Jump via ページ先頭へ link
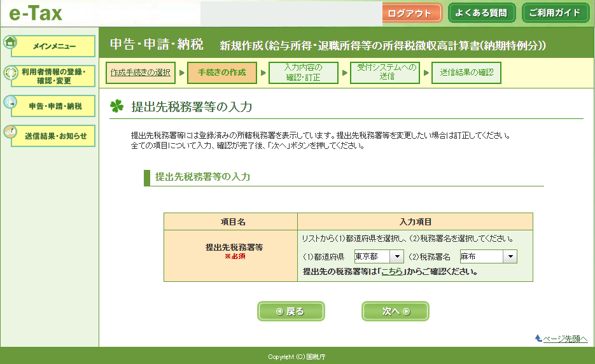Viewport: 595px width, 364px height. tap(565, 339)
